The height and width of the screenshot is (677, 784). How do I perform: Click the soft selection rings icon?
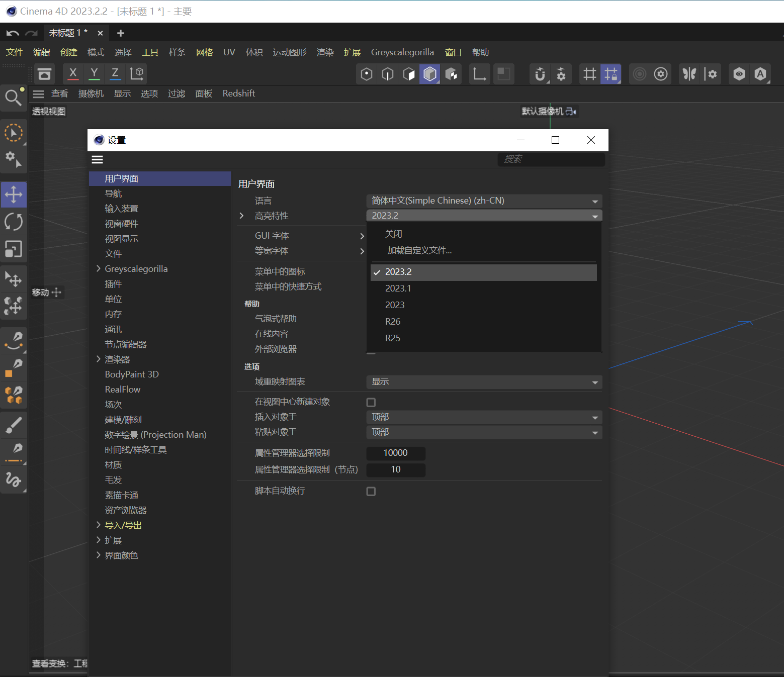click(x=639, y=74)
